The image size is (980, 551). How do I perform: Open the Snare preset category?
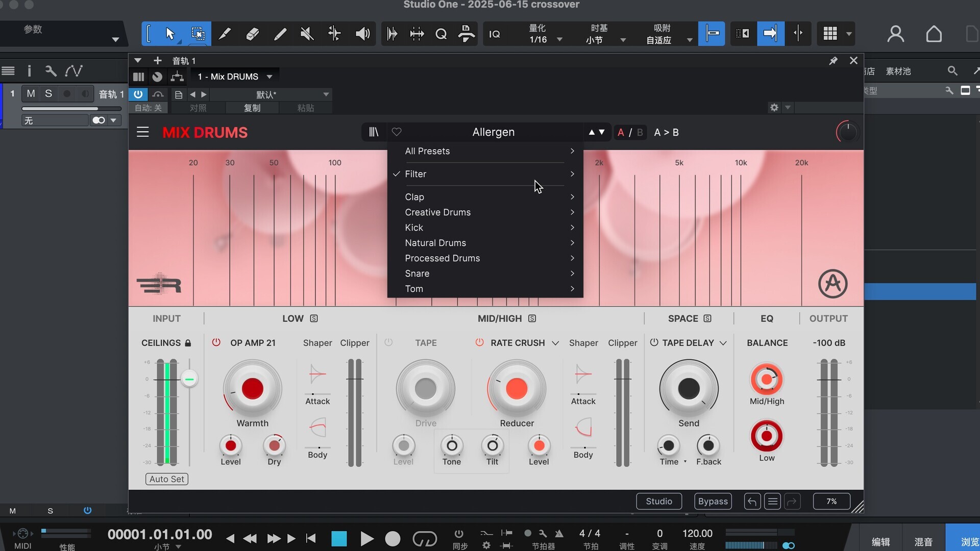pos(485,273)
